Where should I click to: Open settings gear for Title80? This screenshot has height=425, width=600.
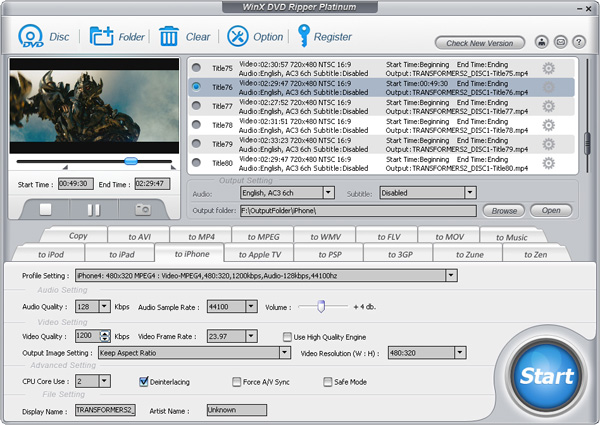[549, 163]
